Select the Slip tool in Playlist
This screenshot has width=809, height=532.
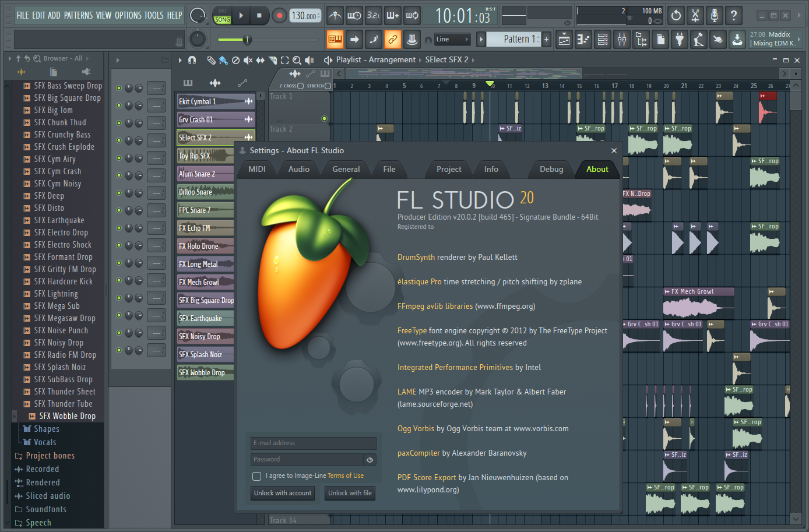point(260,60)
